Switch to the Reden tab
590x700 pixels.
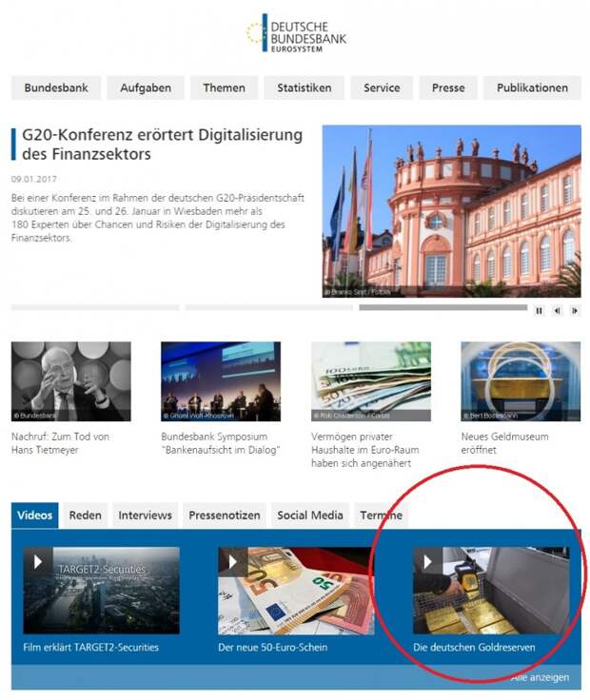[x=86, y=515]
